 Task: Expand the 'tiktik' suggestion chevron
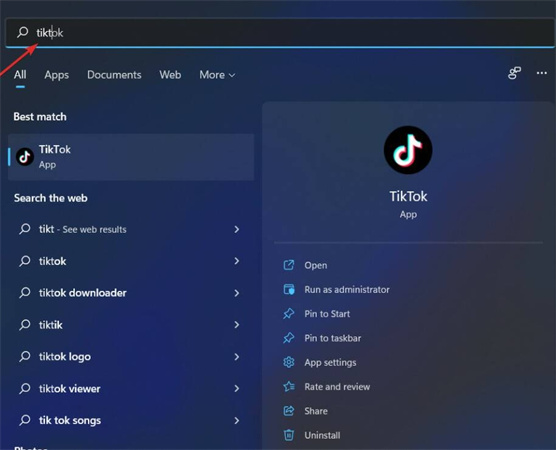237,325
